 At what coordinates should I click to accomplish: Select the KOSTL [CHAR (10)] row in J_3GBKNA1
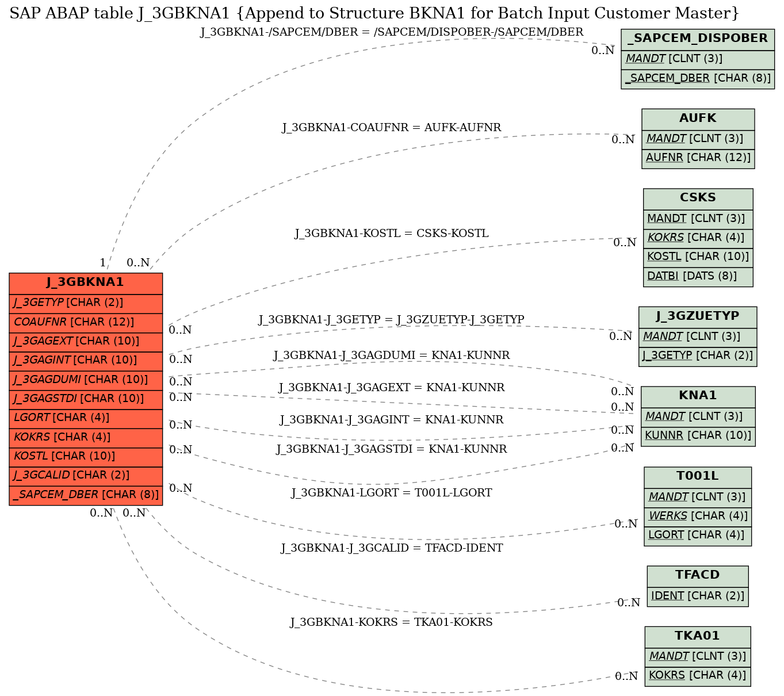click(86, 457)
